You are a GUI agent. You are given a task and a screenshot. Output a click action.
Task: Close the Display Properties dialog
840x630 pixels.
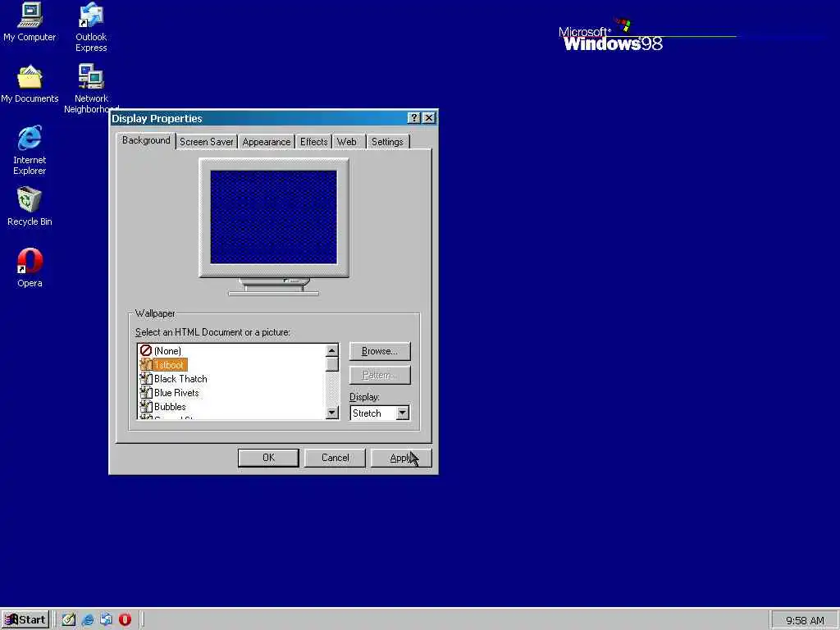tap(428, 118)
